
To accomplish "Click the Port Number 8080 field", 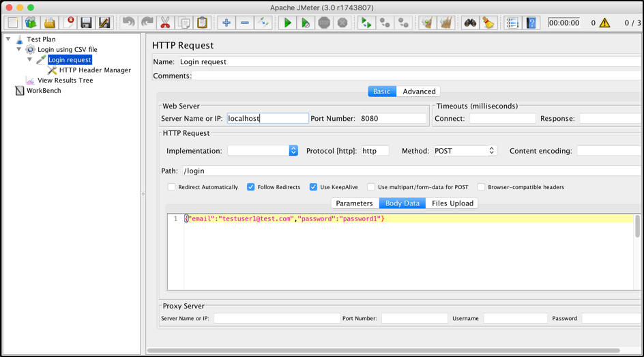I will pos(393,118).
